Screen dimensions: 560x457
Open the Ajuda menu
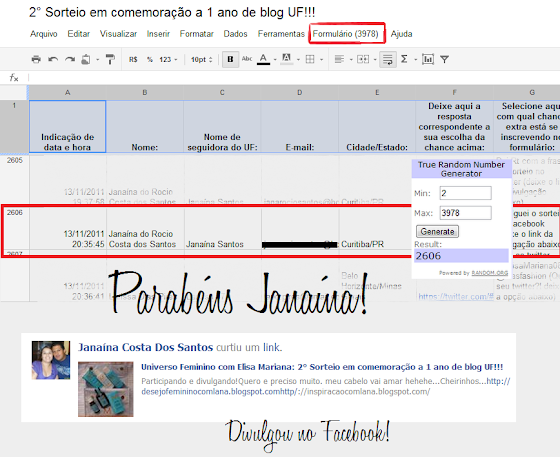(401, 34)
